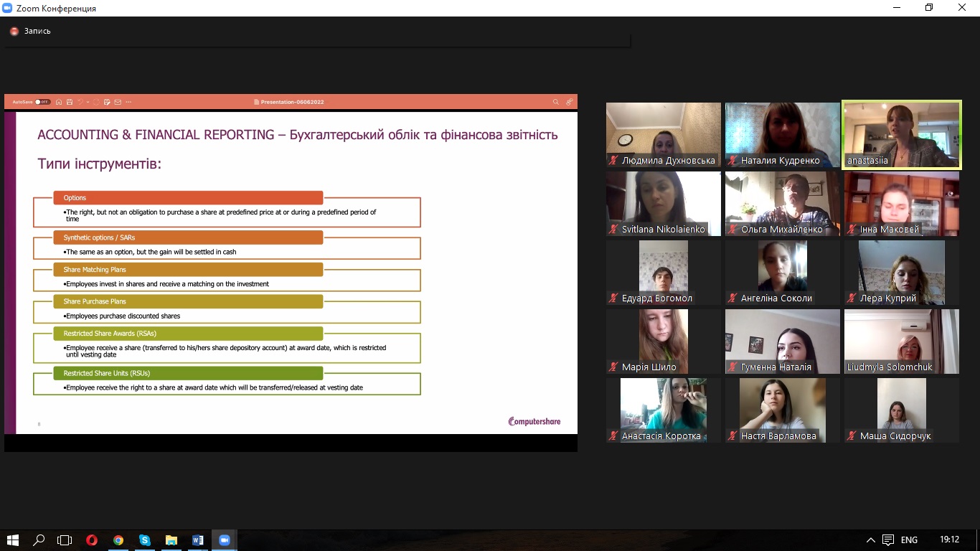Open the Undo history dropdown arrow
The width and height of the screenshot is (980, 551).
[88, 102]
